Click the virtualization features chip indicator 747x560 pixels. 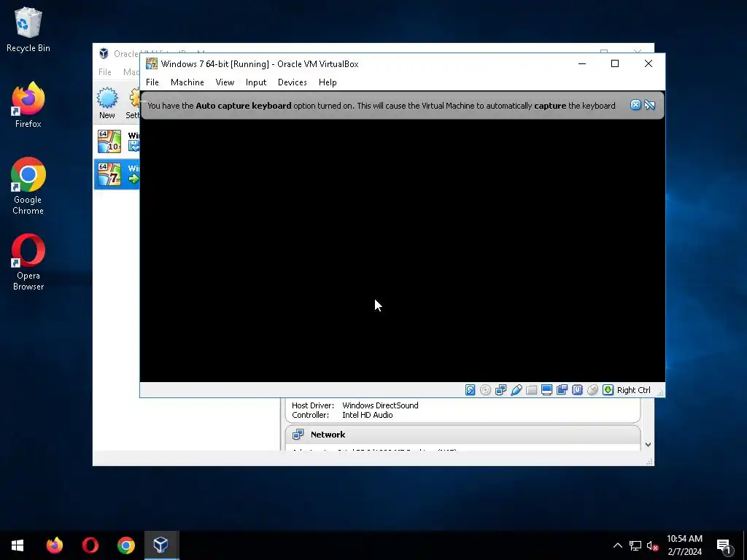578,390
